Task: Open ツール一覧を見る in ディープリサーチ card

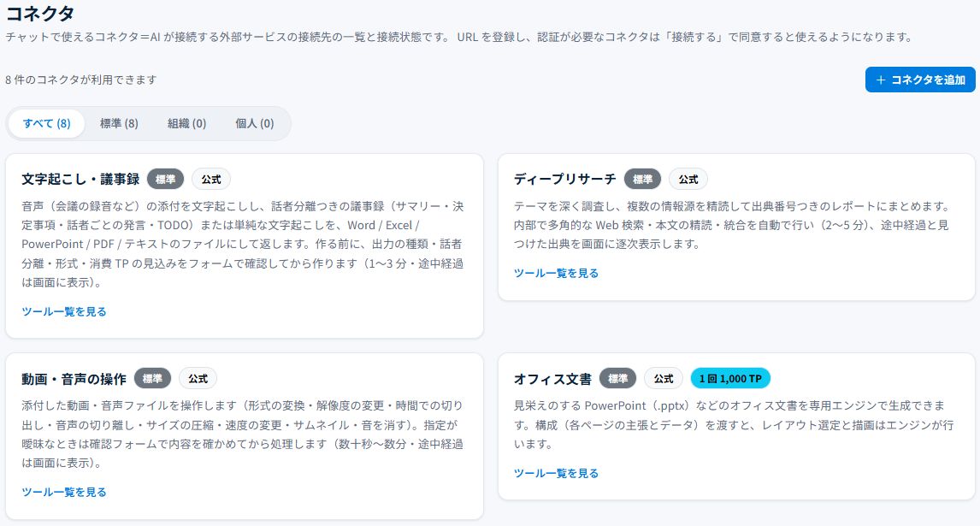Action: [x=556, y=273]
